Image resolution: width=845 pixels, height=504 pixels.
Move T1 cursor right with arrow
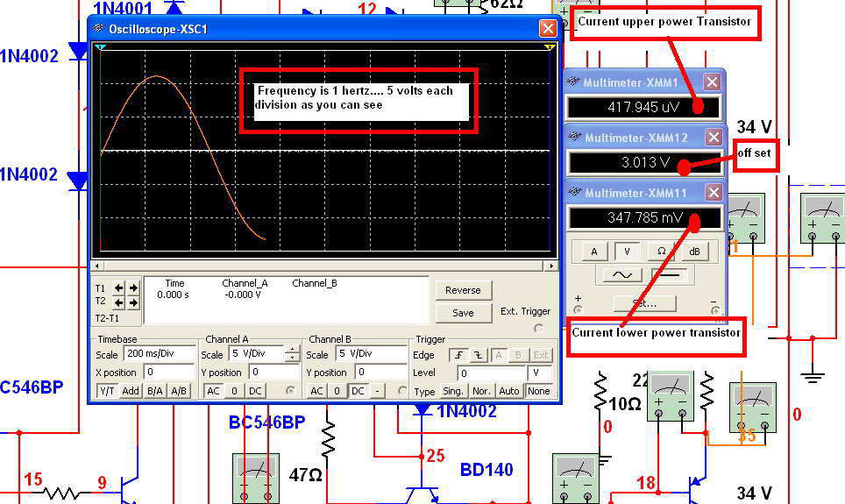[132, 287]
